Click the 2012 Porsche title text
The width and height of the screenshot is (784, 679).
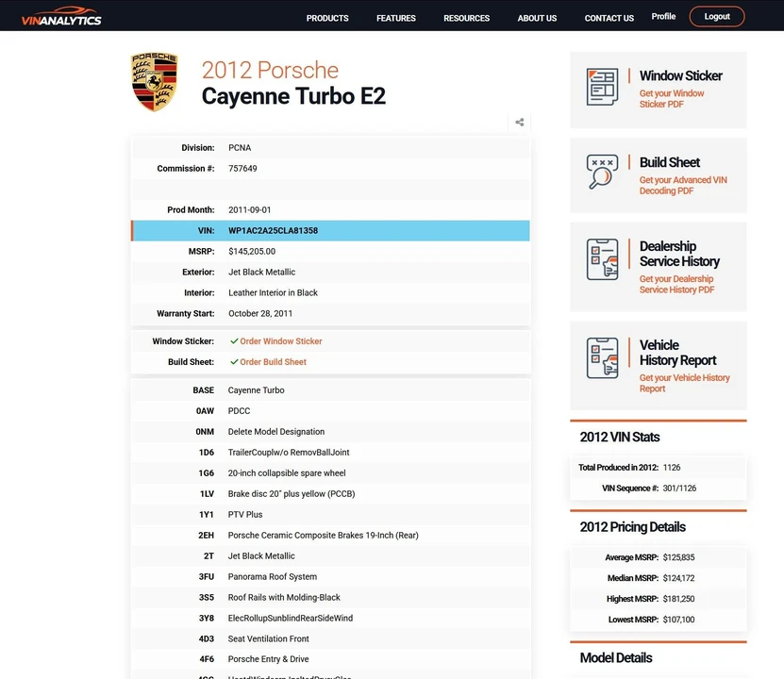pos(270,70)
